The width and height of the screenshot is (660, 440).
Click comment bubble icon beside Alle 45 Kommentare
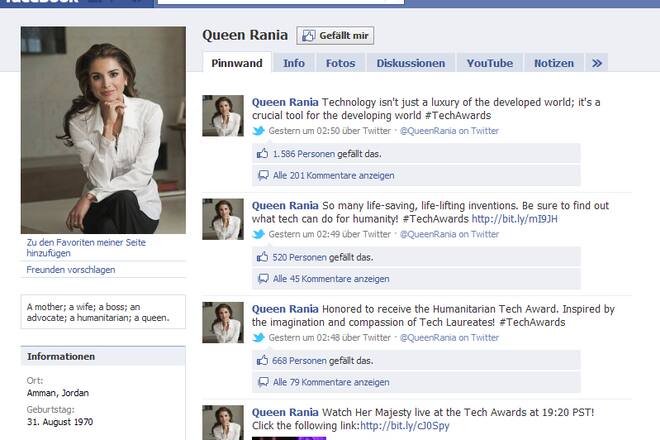click(263, 279)
